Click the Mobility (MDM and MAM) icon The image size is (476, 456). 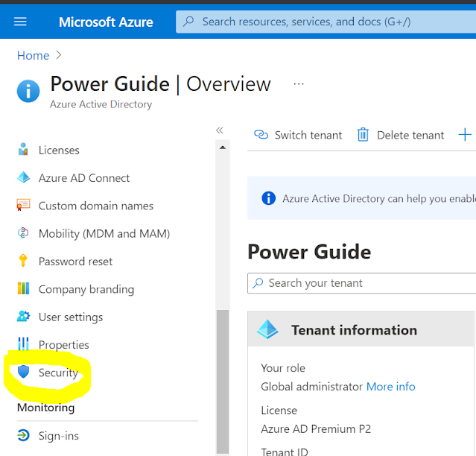click(x=23, y=233)
